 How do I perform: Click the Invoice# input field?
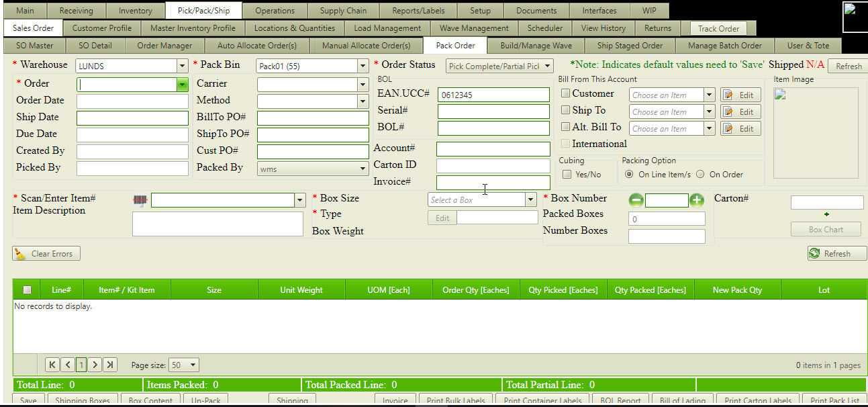(x=493, y=182)
